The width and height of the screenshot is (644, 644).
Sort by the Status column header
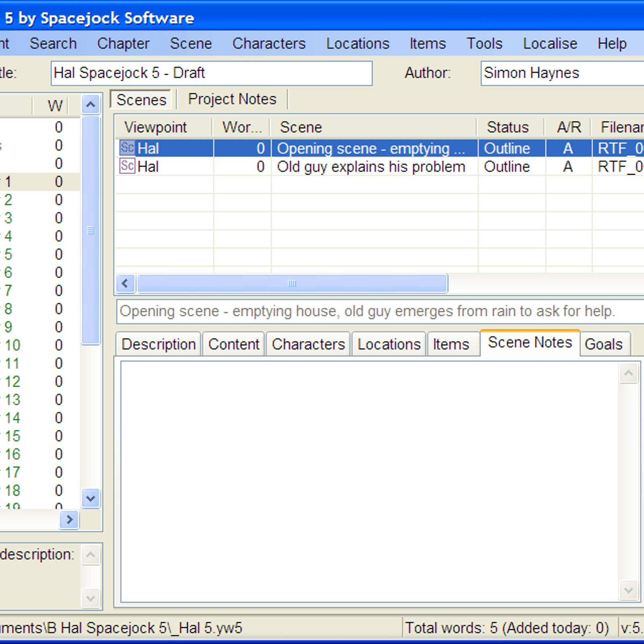click(511, 127)
